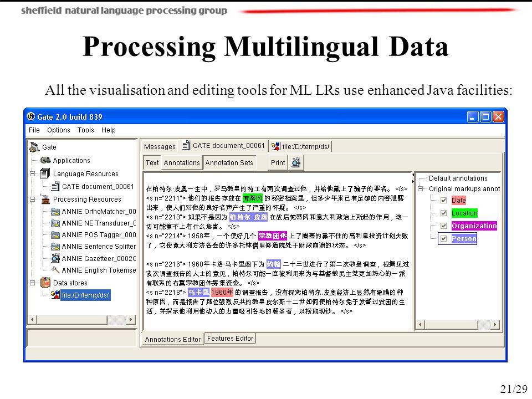532x399 pixels.
Task: Click the Data stores bag icon
Action: [45, 282]
